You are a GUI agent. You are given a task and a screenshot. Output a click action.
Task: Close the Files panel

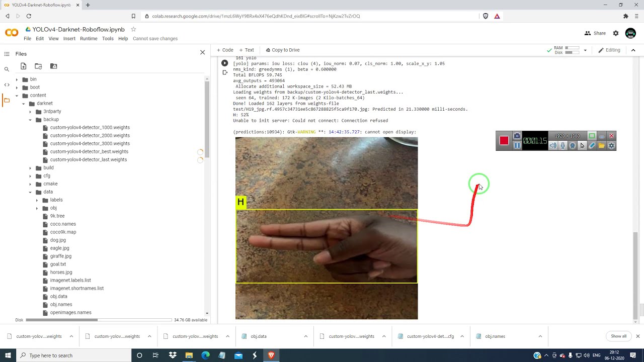tap(202, 52)
